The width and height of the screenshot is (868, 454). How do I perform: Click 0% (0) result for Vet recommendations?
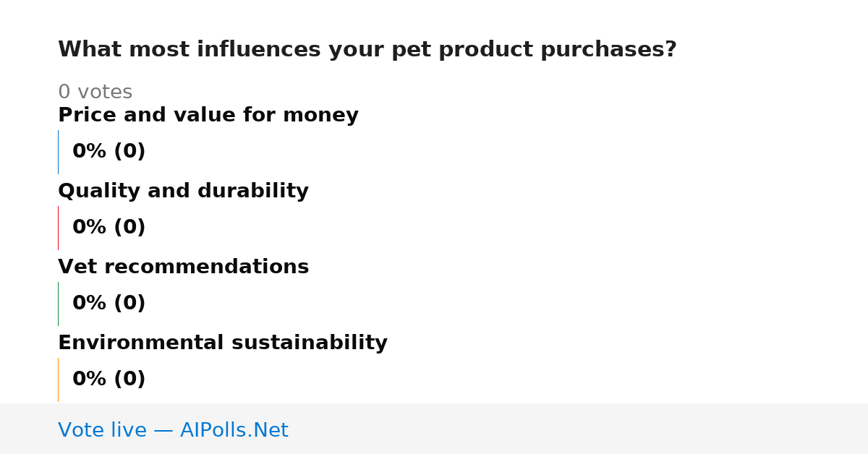[109, 304]
